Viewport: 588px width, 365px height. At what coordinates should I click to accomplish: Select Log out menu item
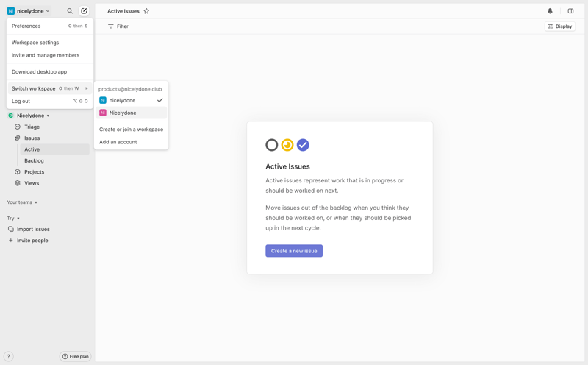coord(49,101)
